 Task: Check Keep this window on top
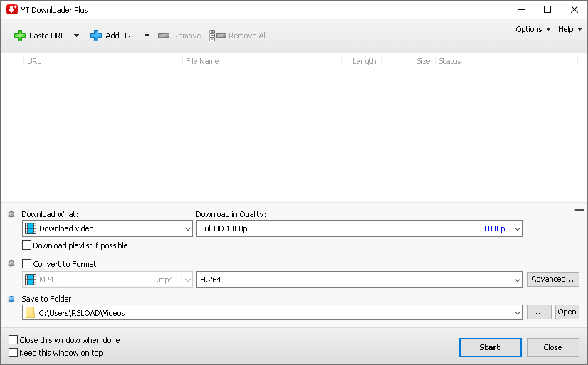(13, 353)
